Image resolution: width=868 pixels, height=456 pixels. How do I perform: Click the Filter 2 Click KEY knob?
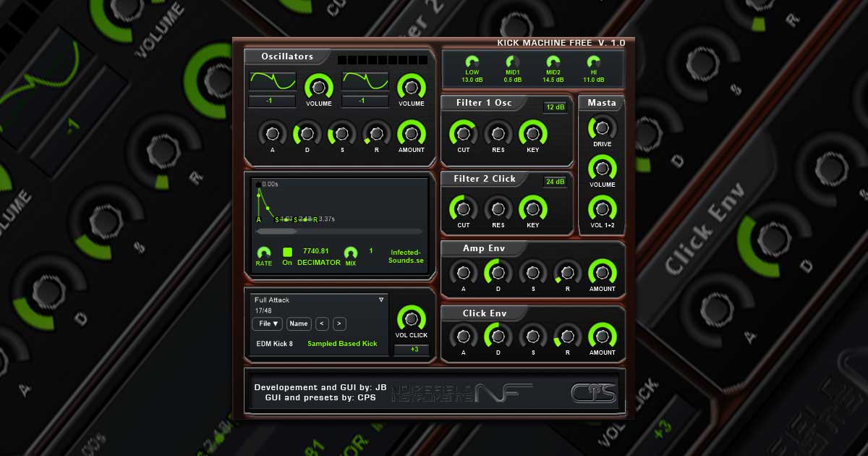point(532,208)
